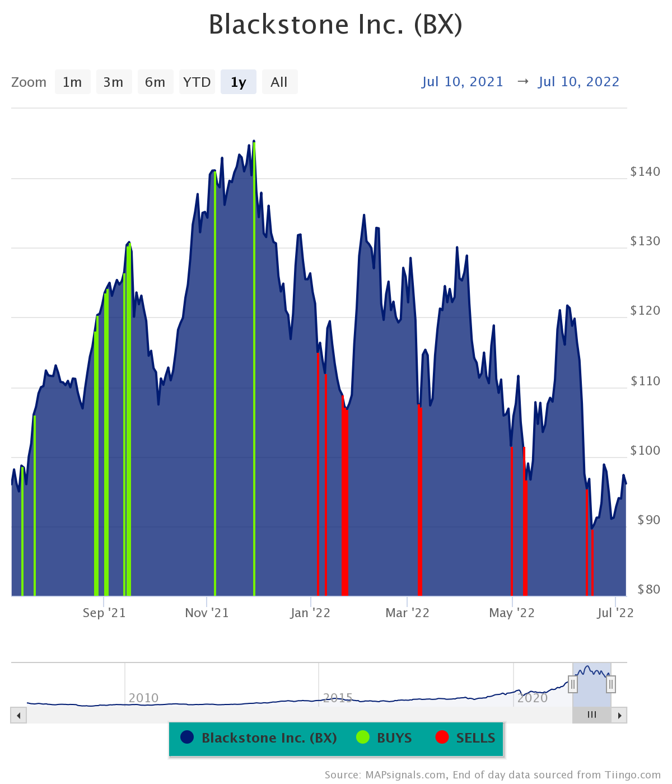Screen dimensions: 672x784
Task: Click the Zoom label text
Action: [x=29, y=82]
